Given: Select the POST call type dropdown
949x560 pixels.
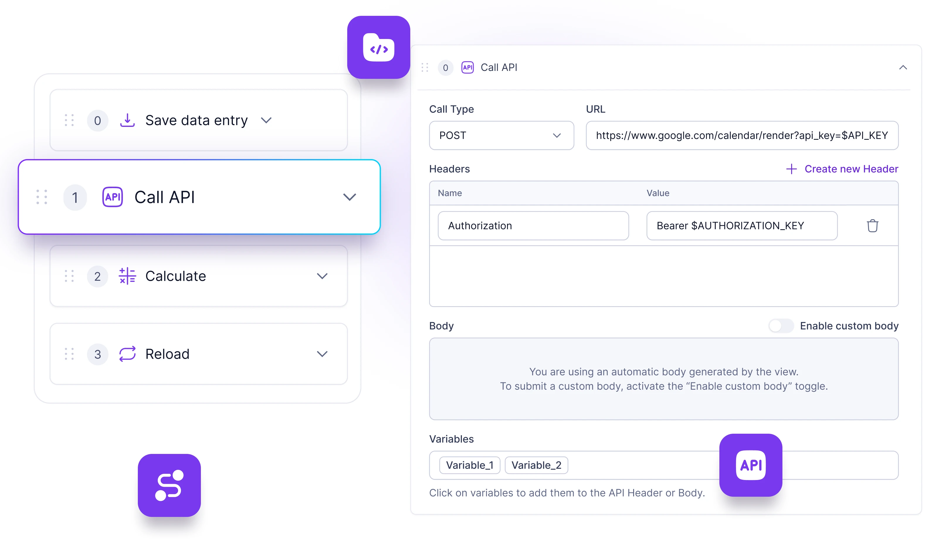Looking at the screenshot, I should tap(501, 135).
